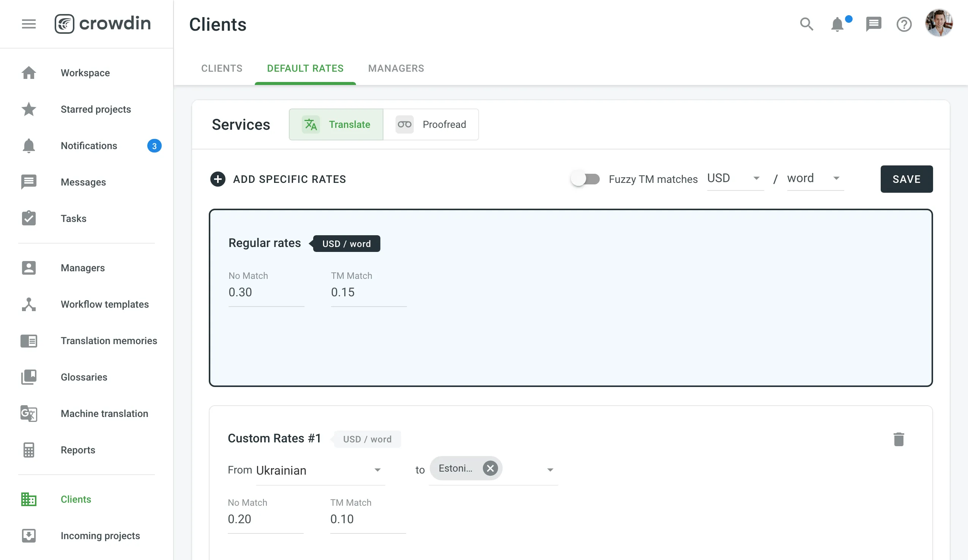Enable Fuzzy TM matches

tap(585, 179)
